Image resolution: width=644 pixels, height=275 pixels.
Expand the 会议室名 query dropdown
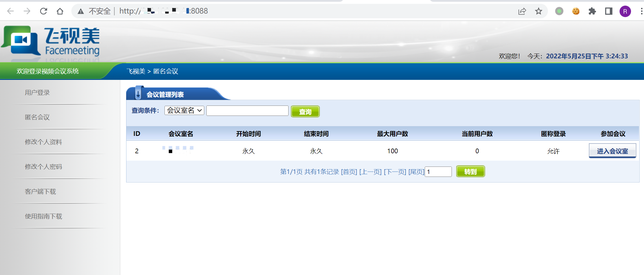pyautogui.click(x=184, y=111)
